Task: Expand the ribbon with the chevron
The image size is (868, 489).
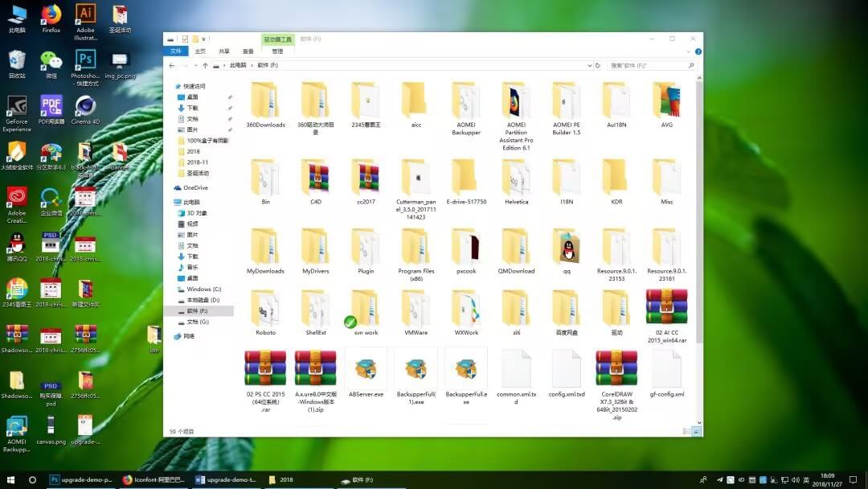Action: (x=688, y=51)
